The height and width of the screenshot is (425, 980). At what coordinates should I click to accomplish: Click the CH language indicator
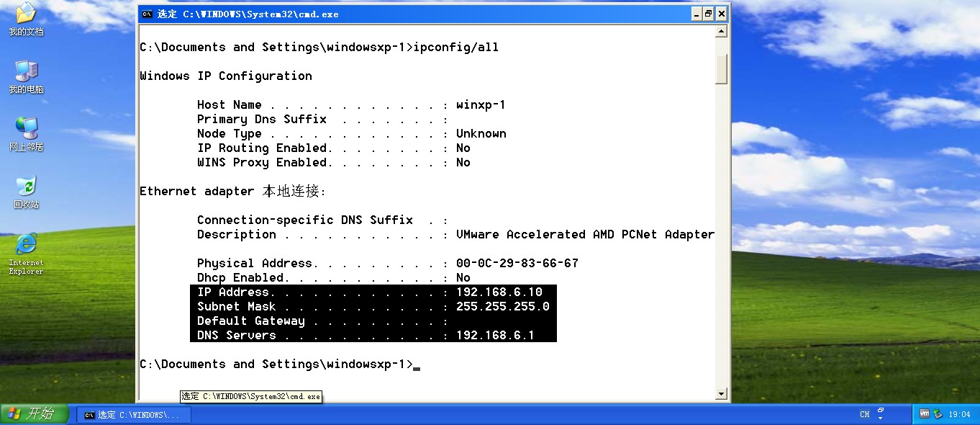865,414
